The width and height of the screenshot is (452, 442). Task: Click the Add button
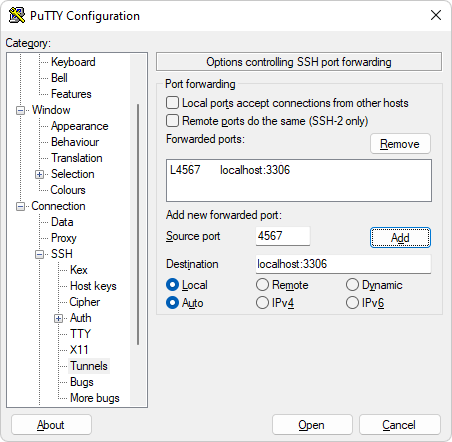click(x=400, y=238)
